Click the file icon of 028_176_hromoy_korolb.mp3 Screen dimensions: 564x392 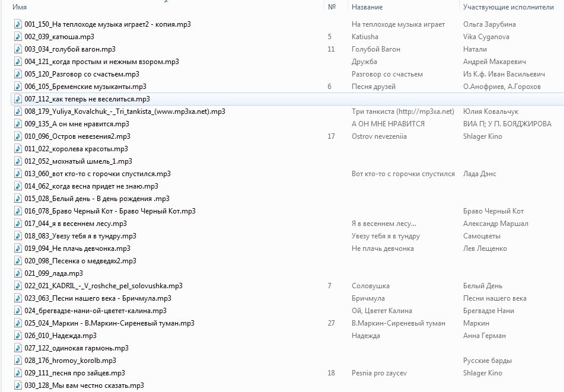pos(17,361)
